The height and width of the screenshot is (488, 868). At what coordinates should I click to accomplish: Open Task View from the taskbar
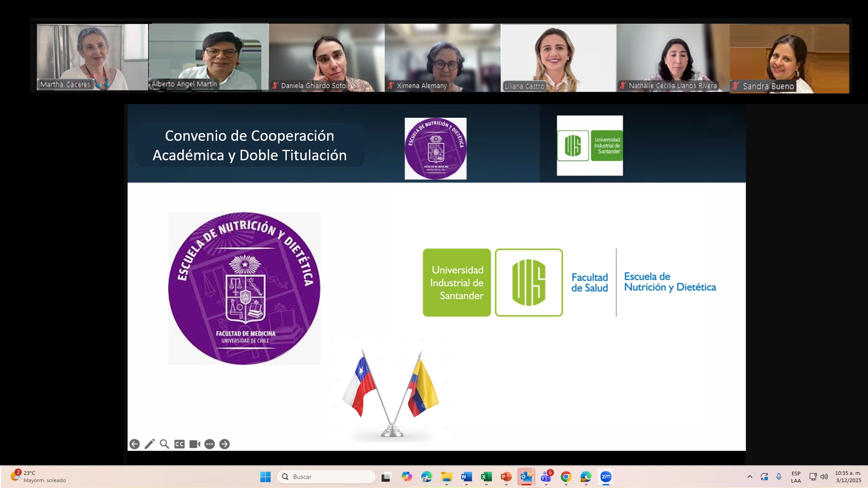tap(386, 477)
